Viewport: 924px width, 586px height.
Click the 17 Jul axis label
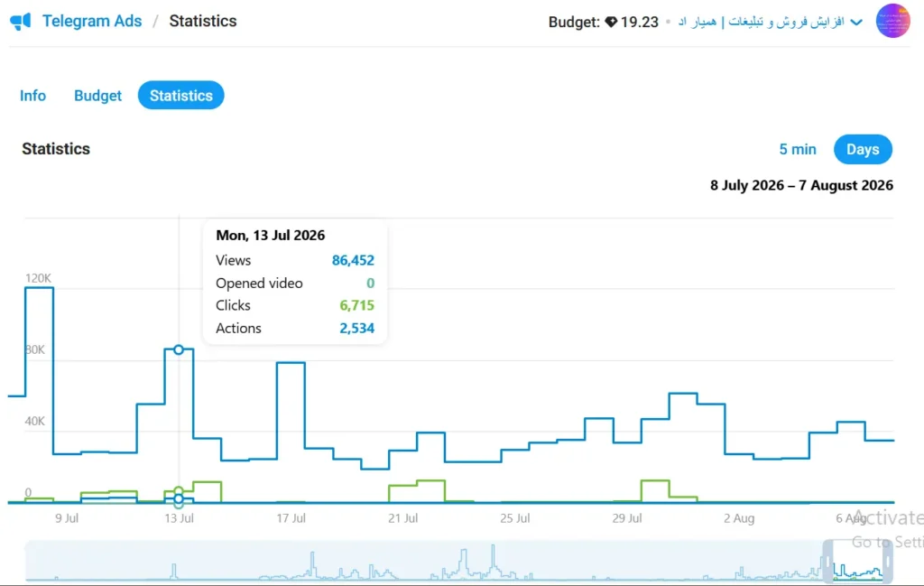(291, 518)
